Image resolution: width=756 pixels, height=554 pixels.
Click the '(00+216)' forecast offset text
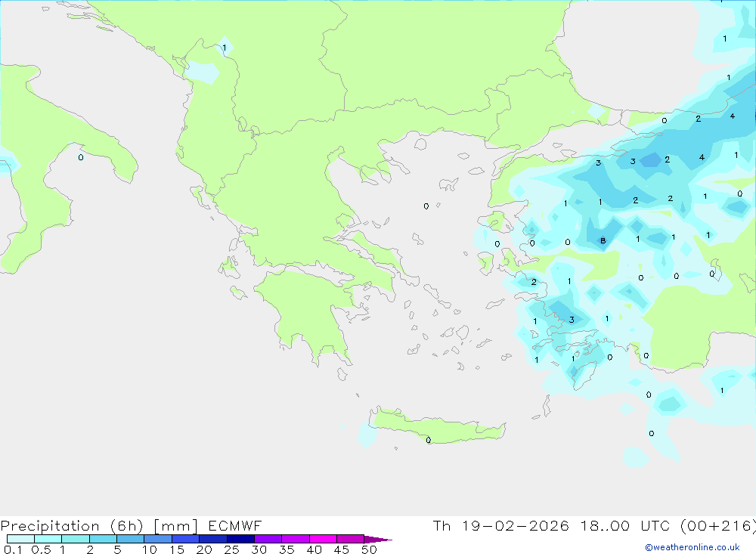pyautogui.click(x=717, y=526)
